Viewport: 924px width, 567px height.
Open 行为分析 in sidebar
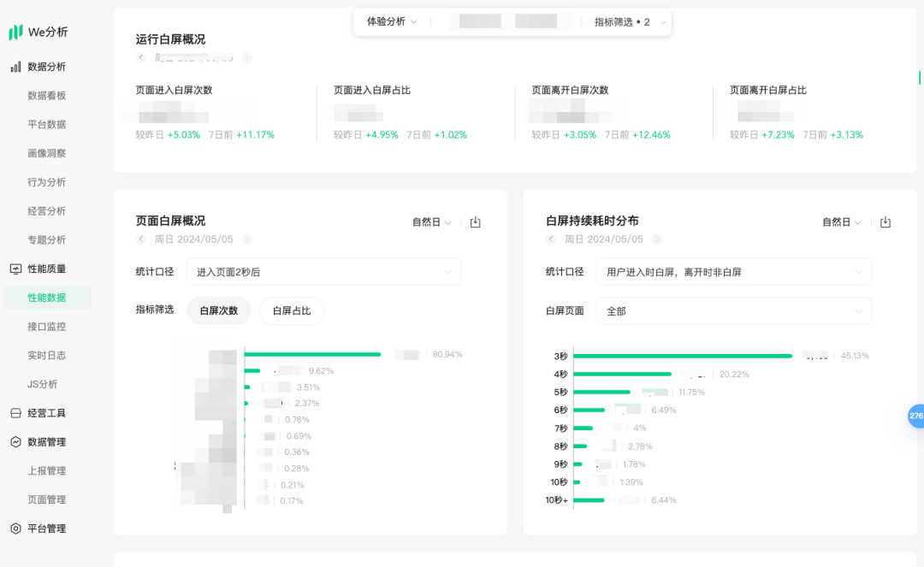click(x=46, y=182)
